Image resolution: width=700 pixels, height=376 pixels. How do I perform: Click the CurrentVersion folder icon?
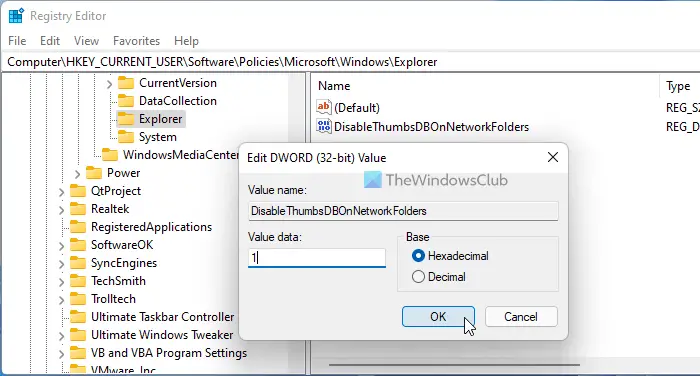(x=126, y=83)
